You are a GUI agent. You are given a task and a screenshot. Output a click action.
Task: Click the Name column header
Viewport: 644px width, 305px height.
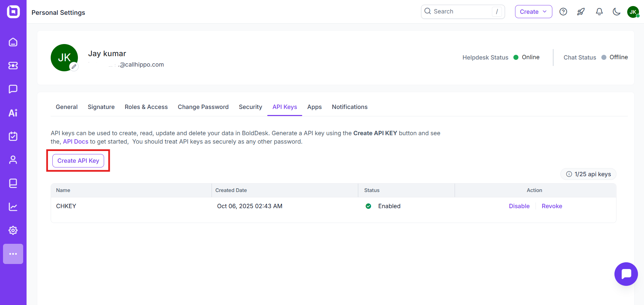coord(63,190)
